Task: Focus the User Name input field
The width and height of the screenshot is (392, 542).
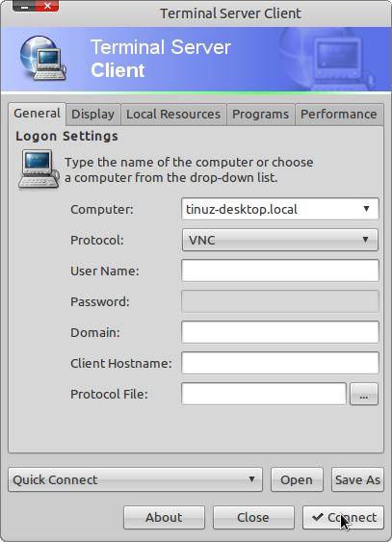Action: point(280,271)
